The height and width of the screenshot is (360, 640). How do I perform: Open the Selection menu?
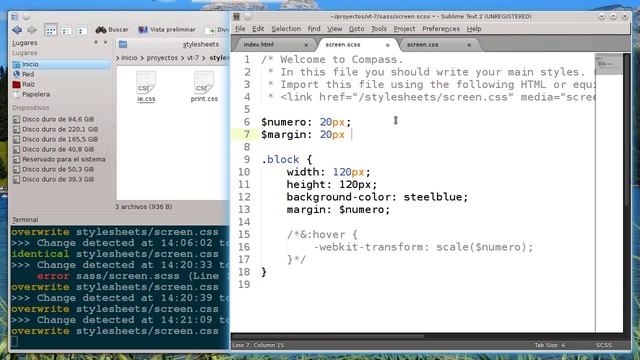[286, 29]
